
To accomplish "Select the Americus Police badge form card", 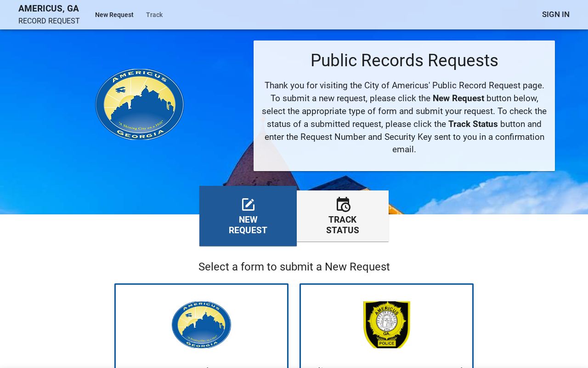I will click(x=386, y=326).
